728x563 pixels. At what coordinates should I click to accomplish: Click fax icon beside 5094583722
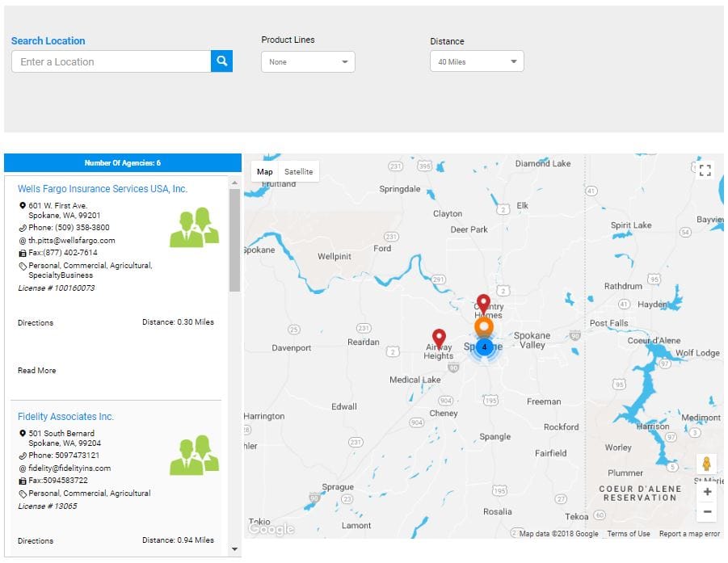[23, 481]
